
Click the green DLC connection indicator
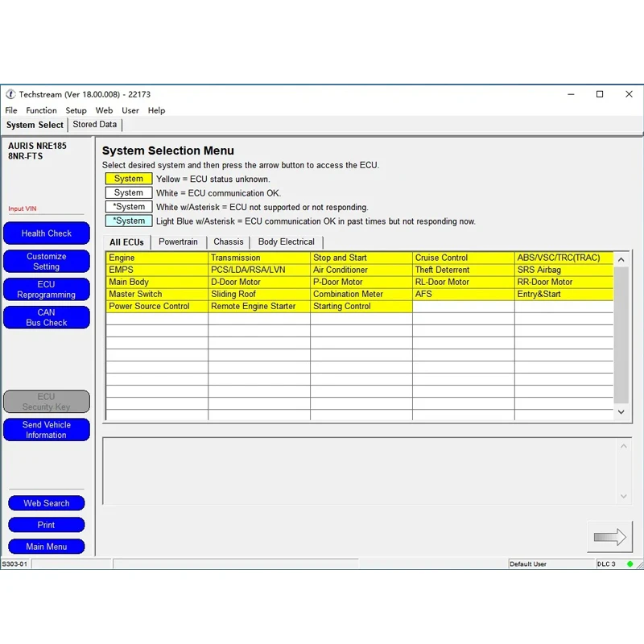(x=630, y=564)
